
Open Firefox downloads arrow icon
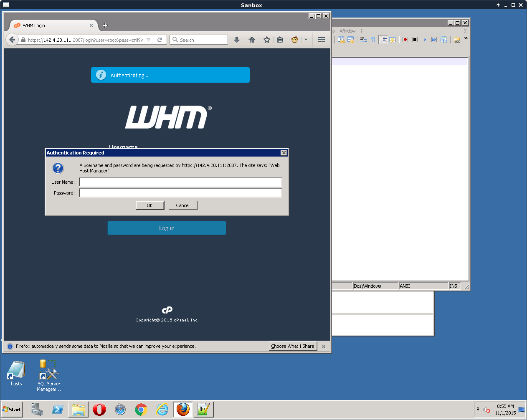coord(237,40)
